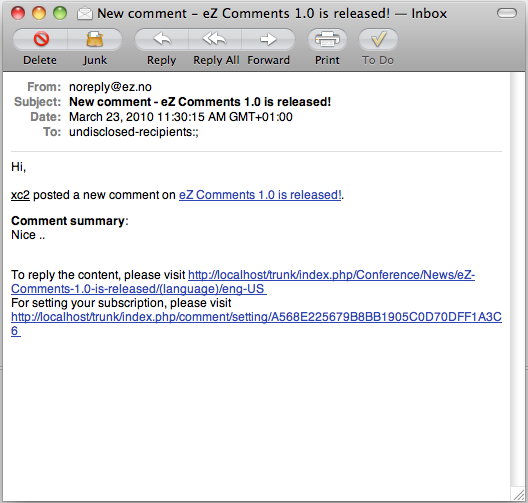Close the message with the red button

pos(18,13)
